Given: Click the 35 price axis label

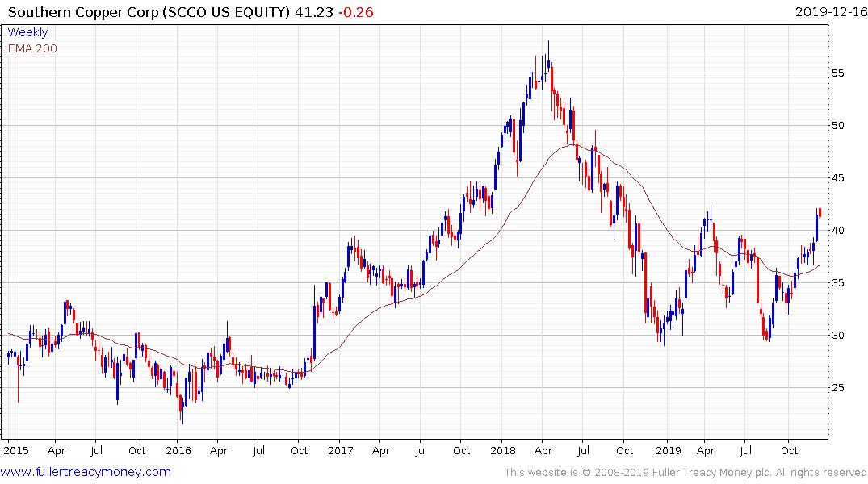Looking at the screenshot, I should point(838,282).
